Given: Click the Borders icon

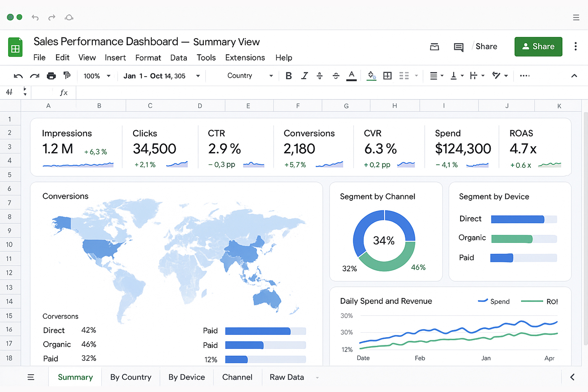Looking at the screenshot, I should click(x=387, y=76).
